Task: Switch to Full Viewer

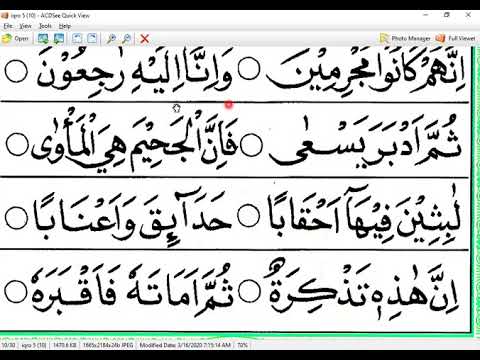Action: 455,39
